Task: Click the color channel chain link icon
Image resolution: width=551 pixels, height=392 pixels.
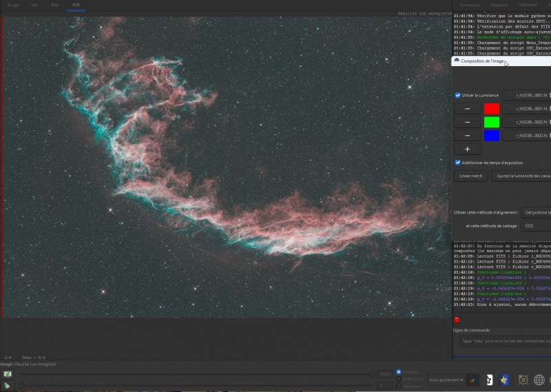Action: click(x=473, y=380)
